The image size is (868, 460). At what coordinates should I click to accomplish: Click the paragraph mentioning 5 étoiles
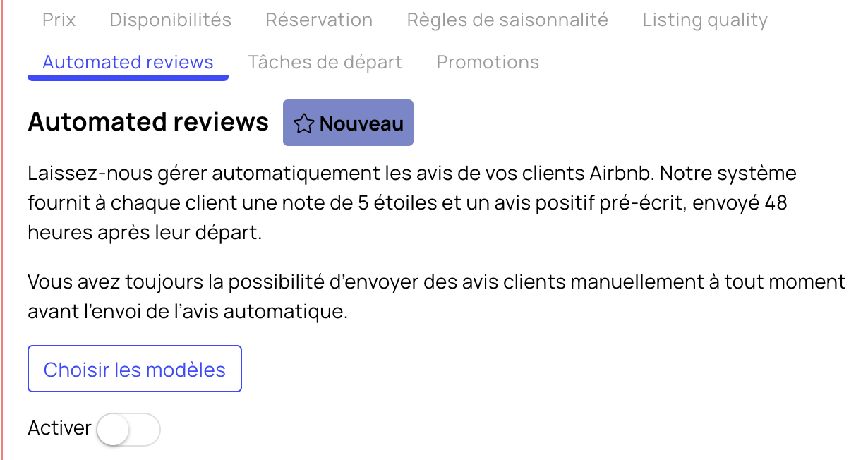point(412,203)
